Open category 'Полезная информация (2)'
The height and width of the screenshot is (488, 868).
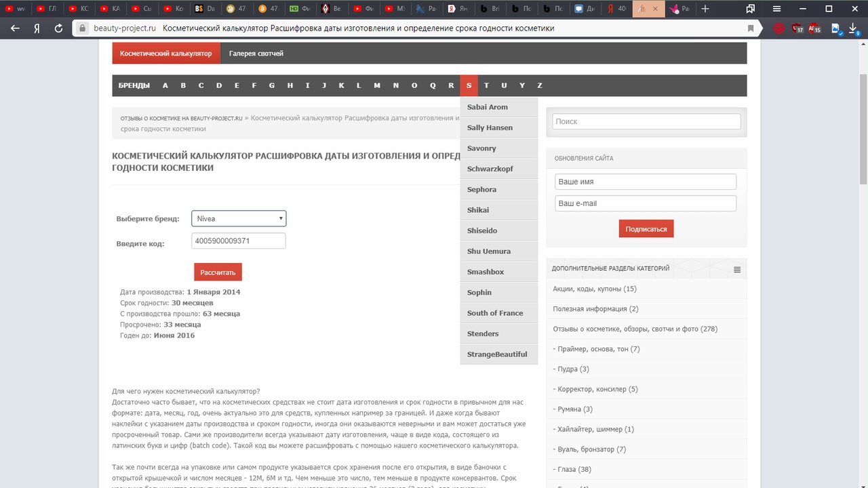point(596,308)
